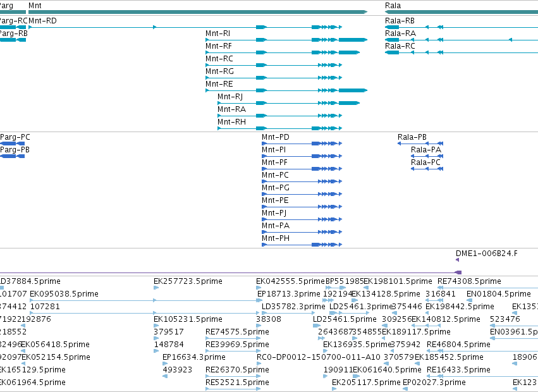Click the Mnt-RH transcript label

[x=231, y=122]
